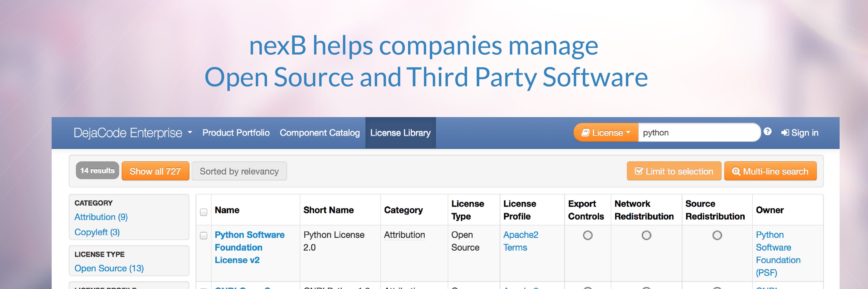The width and height of the screenshot is (868, 289).
Task: Filter by Copyleft (3) category
Action: point(97,232)
